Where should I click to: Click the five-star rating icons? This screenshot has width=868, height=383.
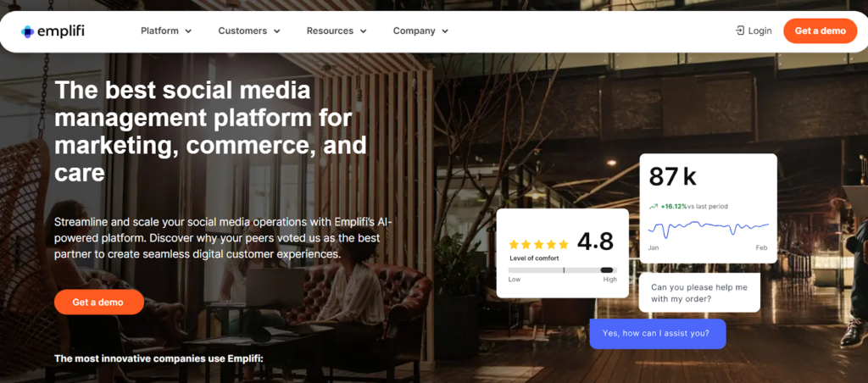(x=538, y=244)
